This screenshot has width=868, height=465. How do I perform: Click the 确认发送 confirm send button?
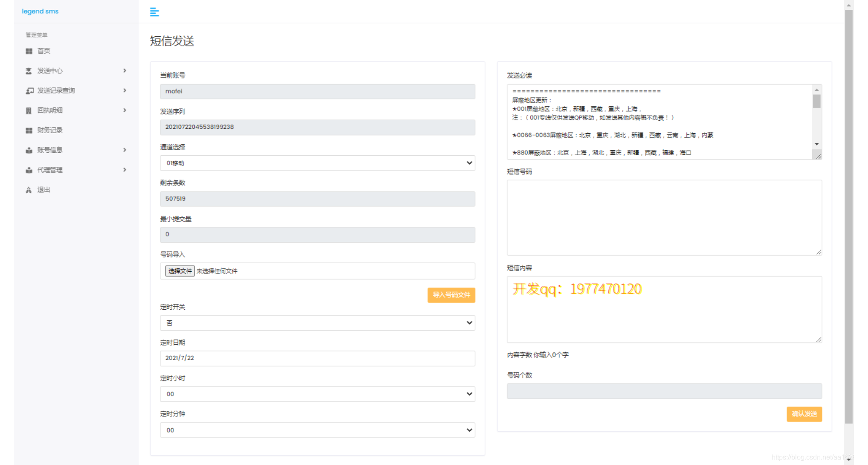pyautogui.click(x=804, y=414)
